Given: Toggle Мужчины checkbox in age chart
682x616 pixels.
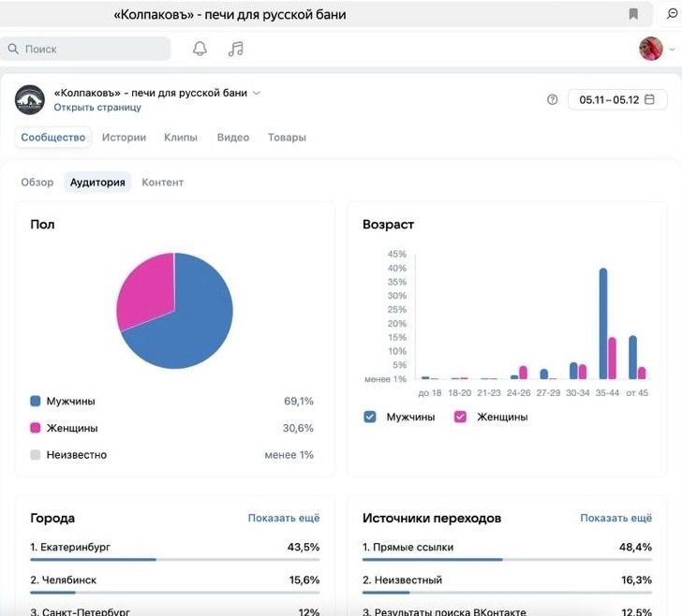Looking at the screenshot, I should pos(370,417).
